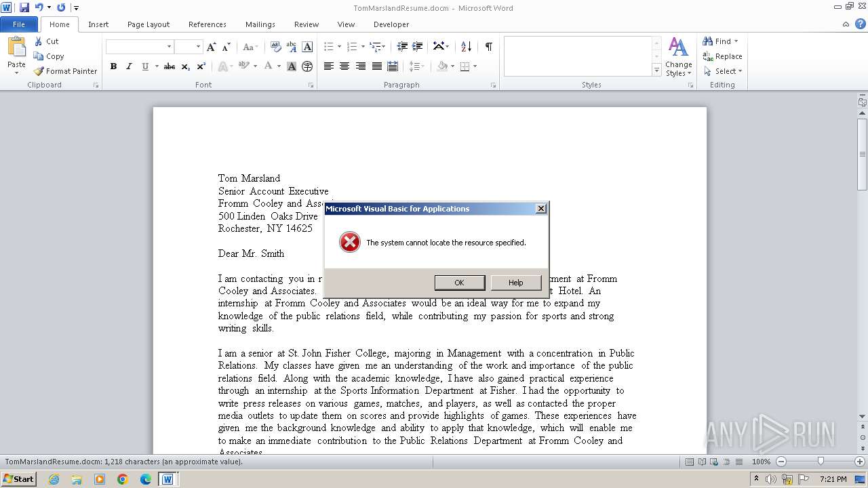Open the Change Case dropdown
The width and height of the screenshot is (868, 488).
[x=250, y=47]
